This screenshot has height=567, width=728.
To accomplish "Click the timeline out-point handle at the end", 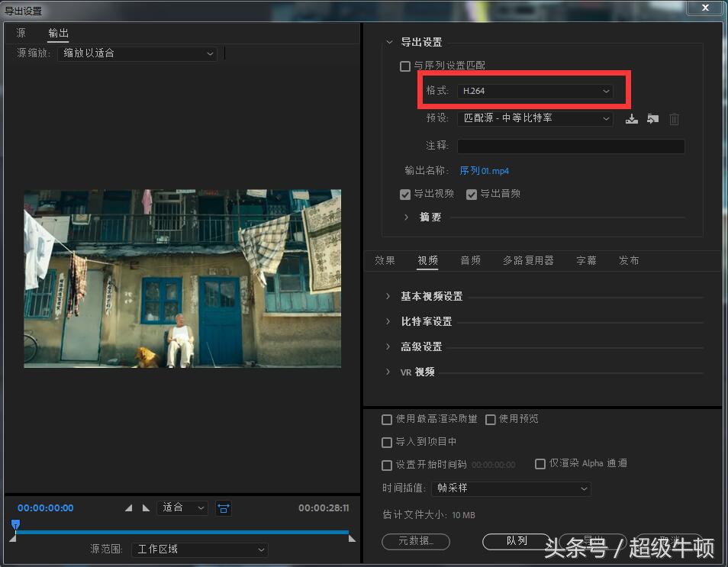I will point(352,538).
